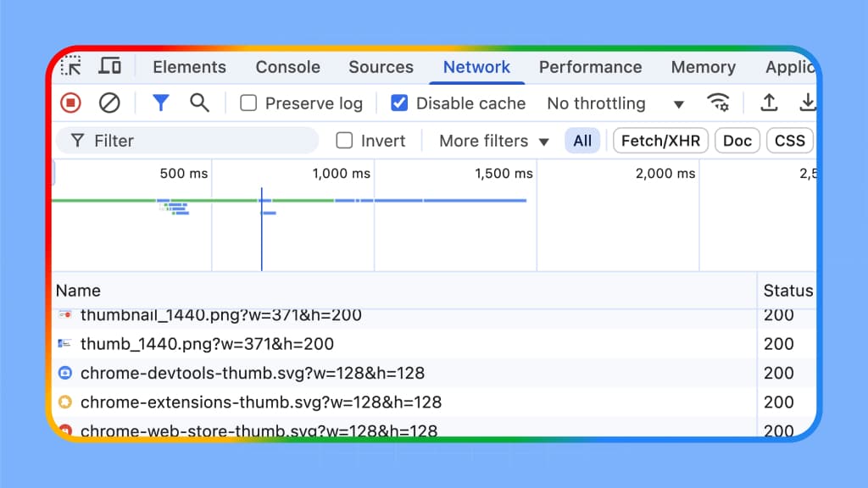Open the No throttling dropdown

(615, 103)
